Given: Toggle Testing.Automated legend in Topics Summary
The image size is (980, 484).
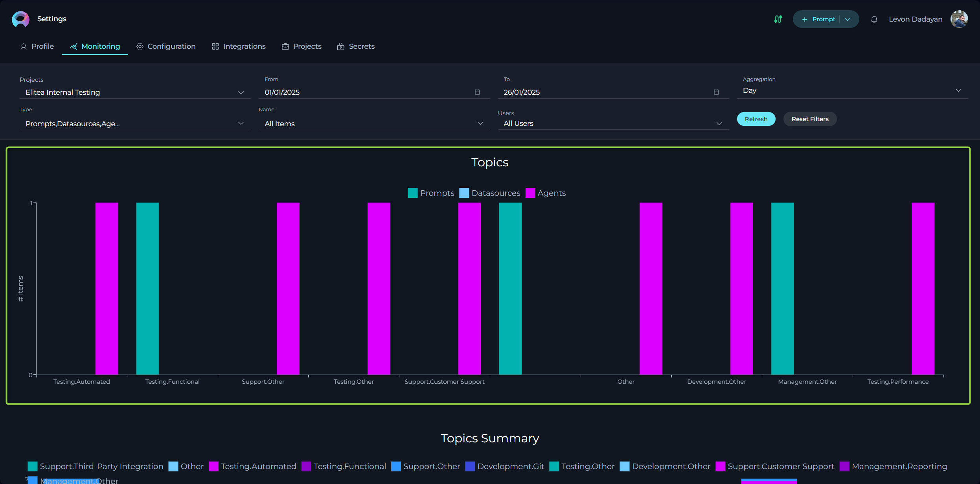Looking at the screenshot, I should click(x=252, y=466).
